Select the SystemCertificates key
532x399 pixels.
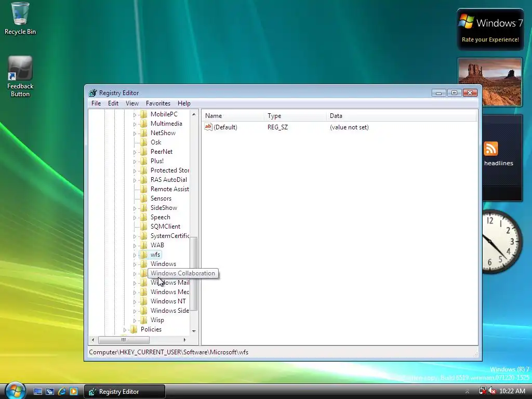point(170,235)
